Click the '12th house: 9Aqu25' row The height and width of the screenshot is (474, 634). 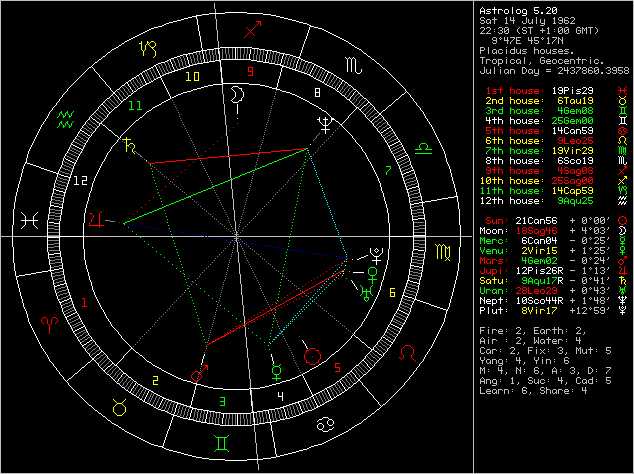coord(554,201)
